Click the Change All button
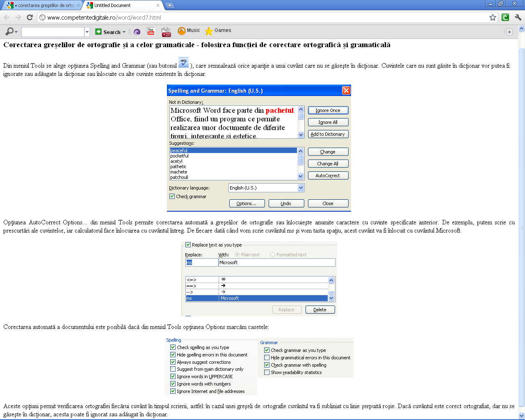The width and height of the screenshot is (525, 420). 328,164
